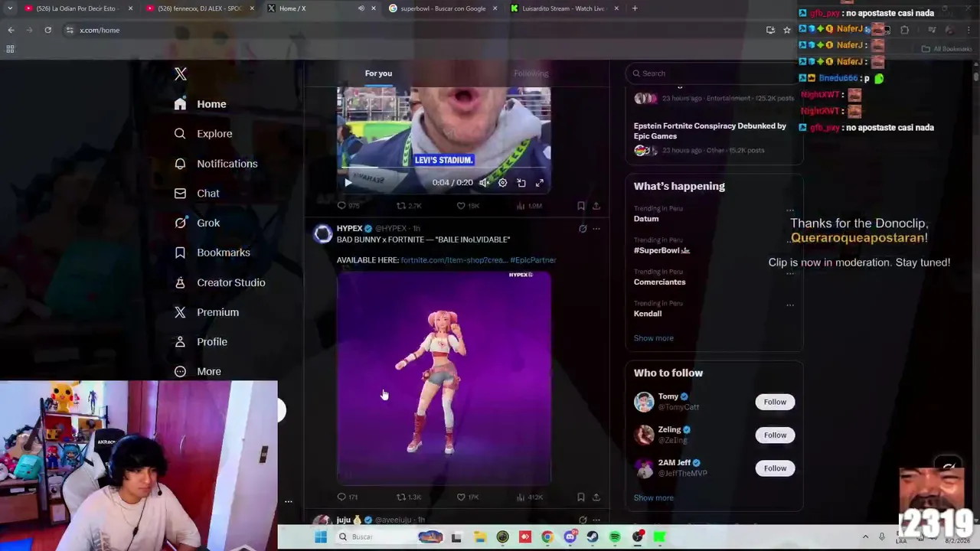
Task: Open the Premium page
Action: pos(206,312)
